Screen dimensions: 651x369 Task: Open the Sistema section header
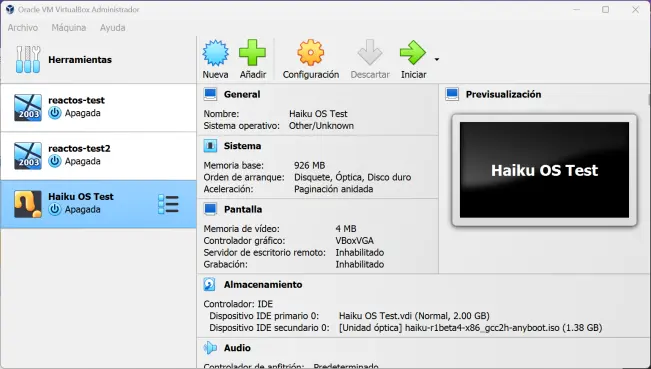tap(242, 146)
